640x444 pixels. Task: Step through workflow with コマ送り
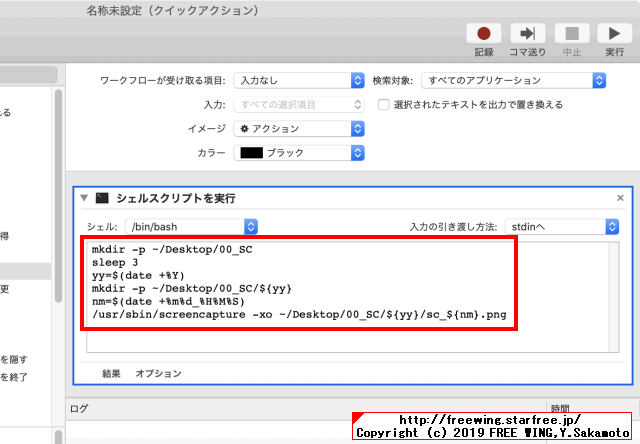pos(528,33)
